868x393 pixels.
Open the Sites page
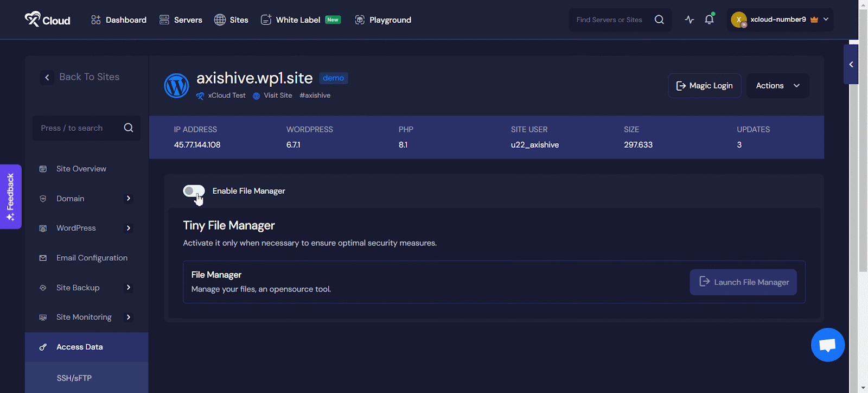point(231,20)
